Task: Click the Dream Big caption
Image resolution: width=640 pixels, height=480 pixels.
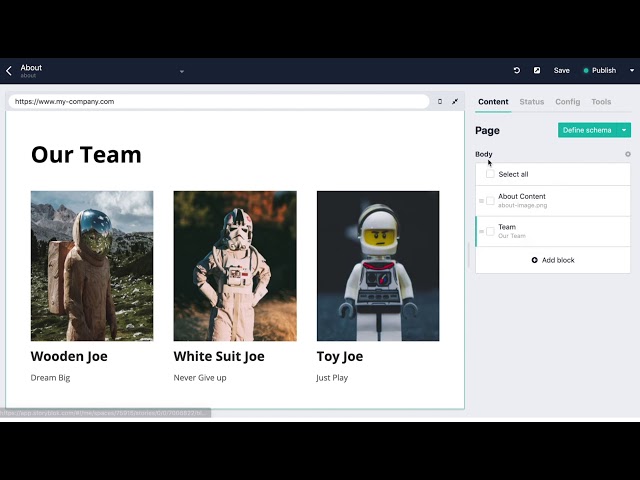Action: pyautogui.click(x=50, y=378)
